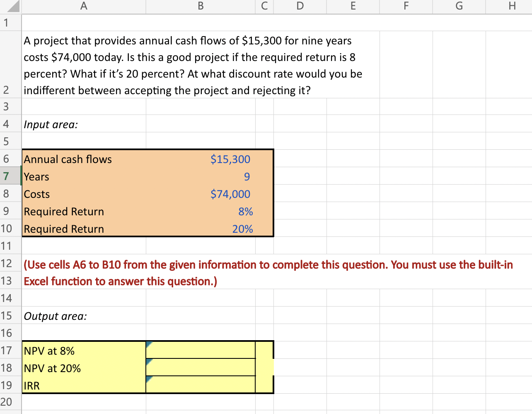Screen dimensions: 532x414
Task: Click the empty NPV at 8% output cell
Action: click(200, 351)
